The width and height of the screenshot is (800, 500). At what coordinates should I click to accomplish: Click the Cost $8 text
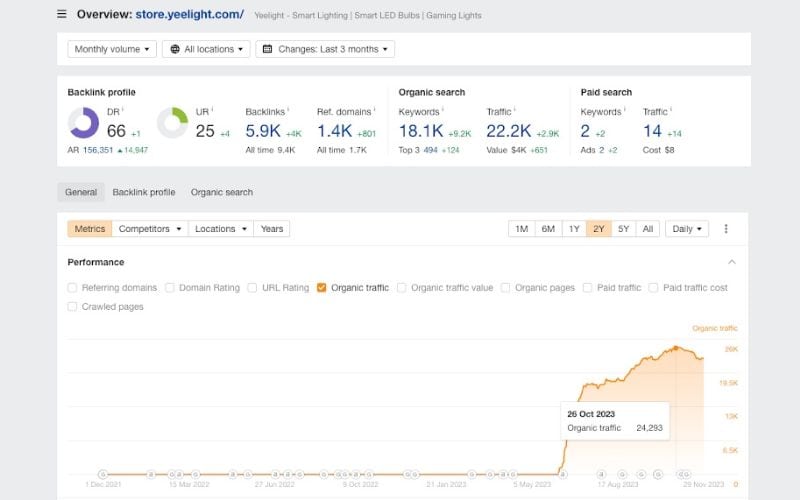[x=658, y=150]
